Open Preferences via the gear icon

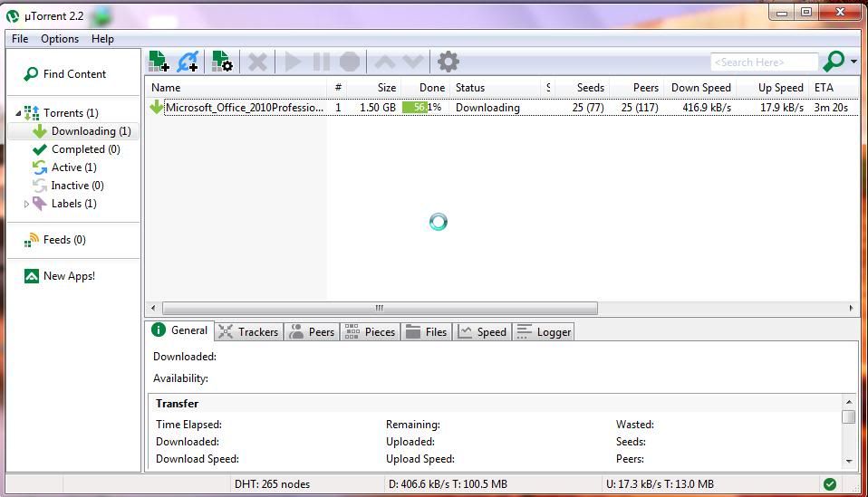pyautogui.click(x=448, y=62)
